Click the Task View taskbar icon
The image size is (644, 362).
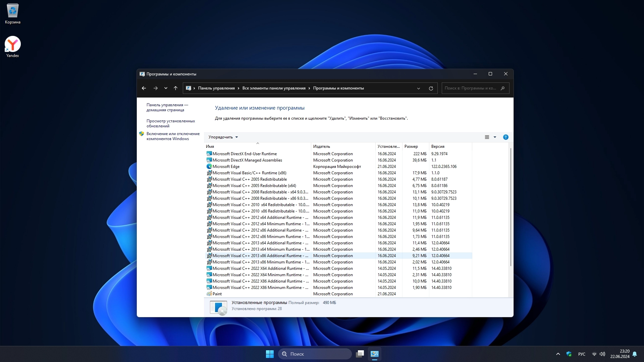(x=360, y=354)
